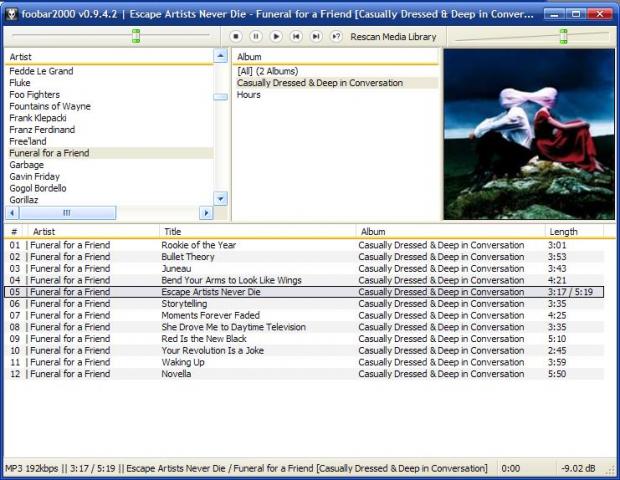
Task: Click the # column header in the playlist
Action: point(15,232)
